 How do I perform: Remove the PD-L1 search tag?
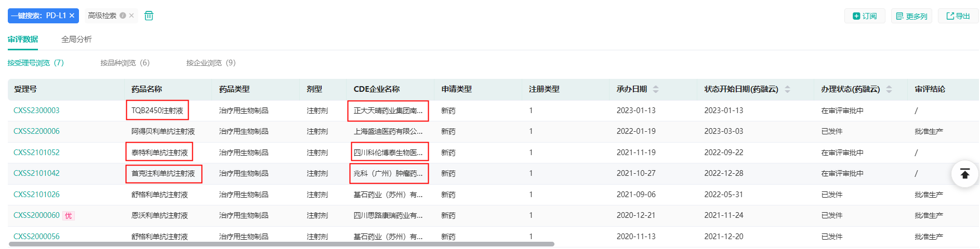click(x=72, y=16)
